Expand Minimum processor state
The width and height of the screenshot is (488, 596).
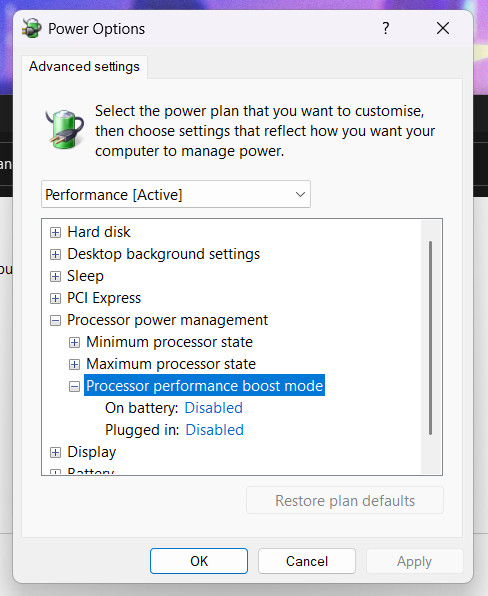point(74,342)
